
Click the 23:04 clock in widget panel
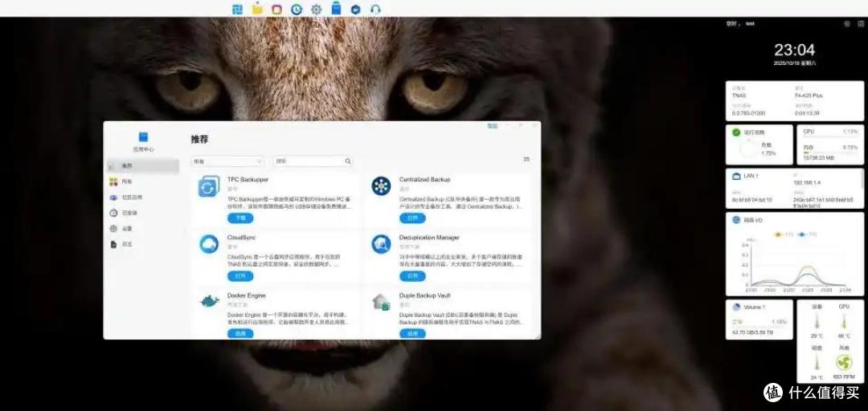point(794,51)
